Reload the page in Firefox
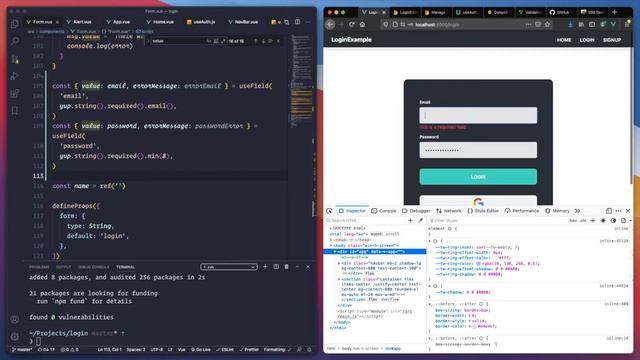 [351, 24]
